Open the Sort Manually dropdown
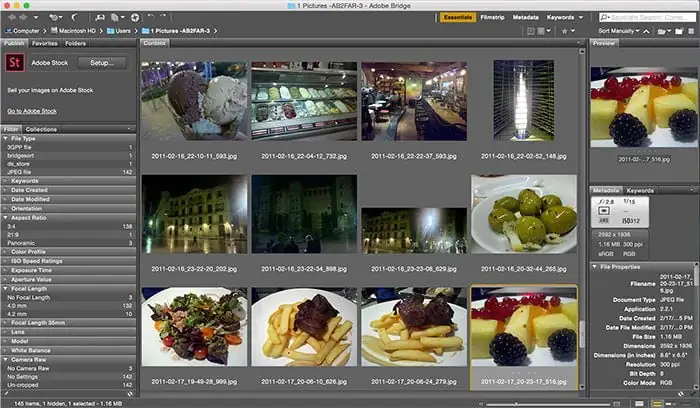 coord(619,31)
